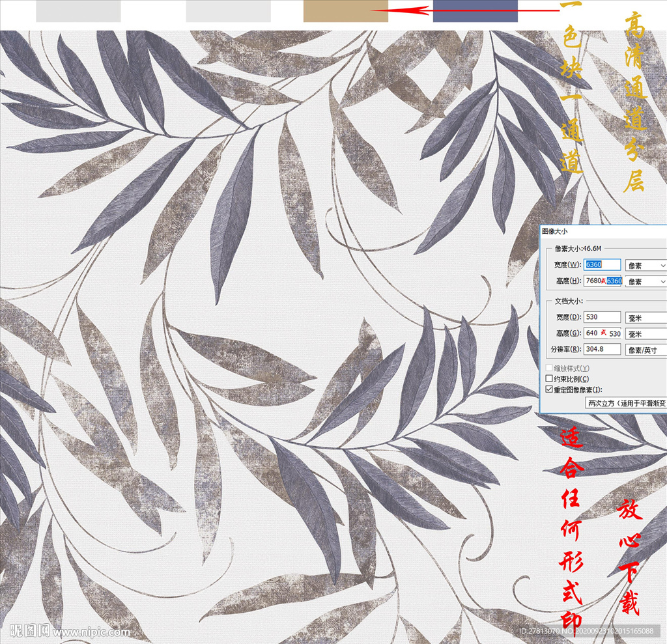Enable the 约束比例(C) constrain proportions checkbox
This screenshot has width=667, height=644.
[x=549, y=378]
